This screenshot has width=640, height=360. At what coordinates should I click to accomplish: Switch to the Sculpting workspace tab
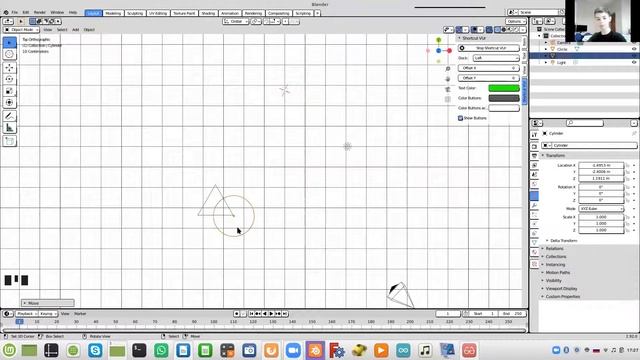[x=135, y=13]
